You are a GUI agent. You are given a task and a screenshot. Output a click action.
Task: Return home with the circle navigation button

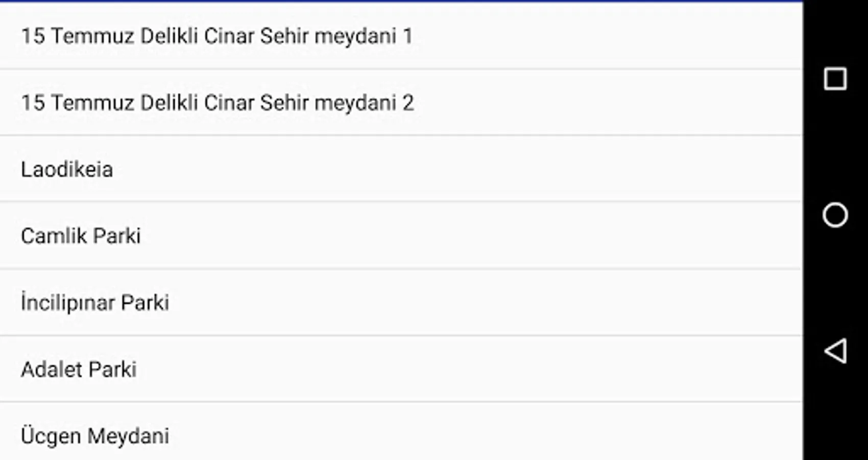click(835, 215)
